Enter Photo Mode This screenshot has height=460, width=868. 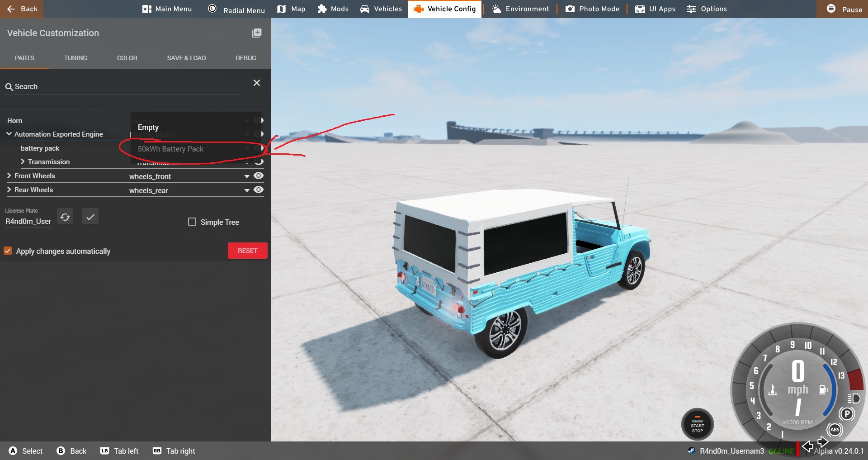point(592,9)
